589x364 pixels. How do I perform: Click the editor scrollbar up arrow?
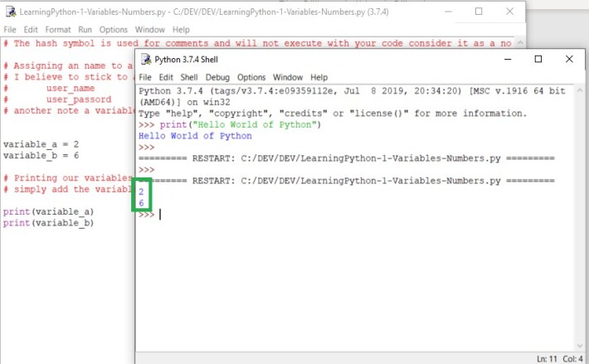[x=520, y=43]
